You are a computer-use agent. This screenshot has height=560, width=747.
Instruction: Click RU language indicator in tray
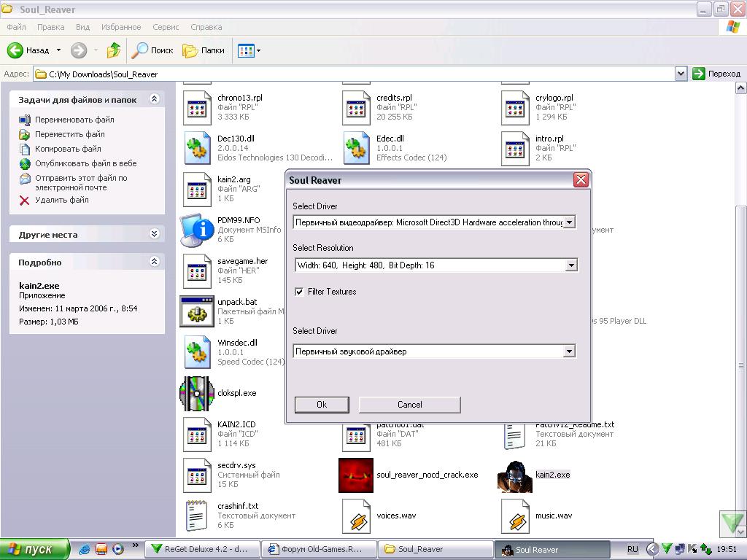point(632,549)
